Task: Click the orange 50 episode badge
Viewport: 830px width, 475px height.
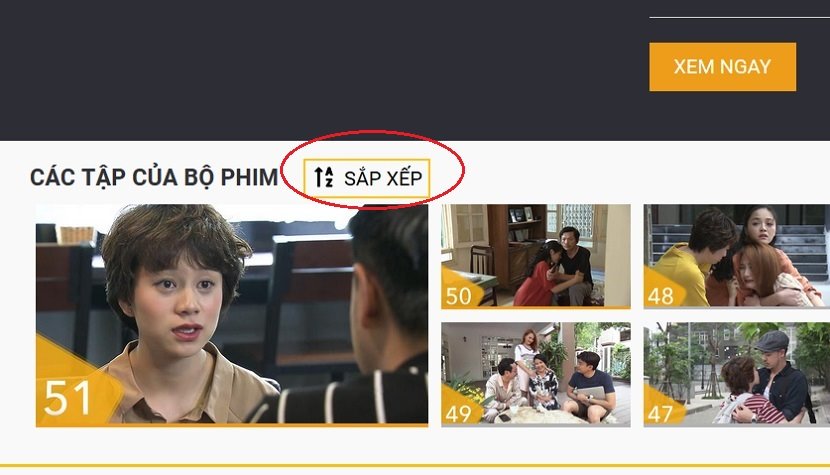Action: (459, 295)
